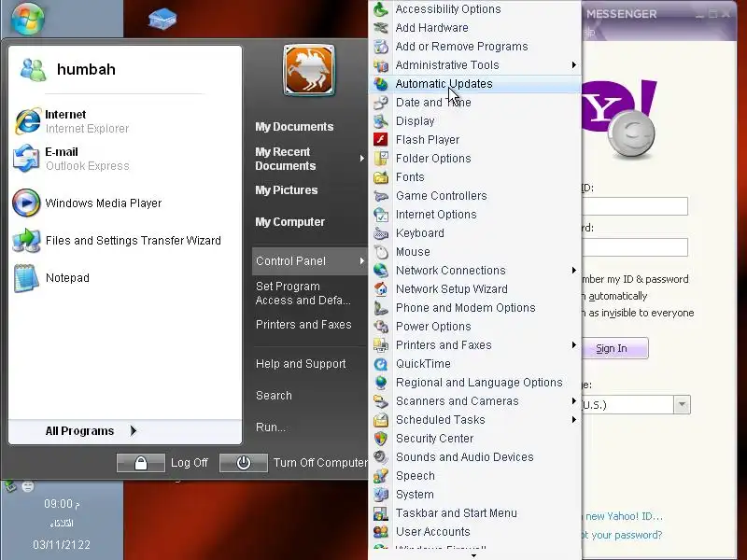This screenshot has width=747, height=560.
Task: Expand the Network Connections submenu arrow
Action: click(x=574, y=271)
